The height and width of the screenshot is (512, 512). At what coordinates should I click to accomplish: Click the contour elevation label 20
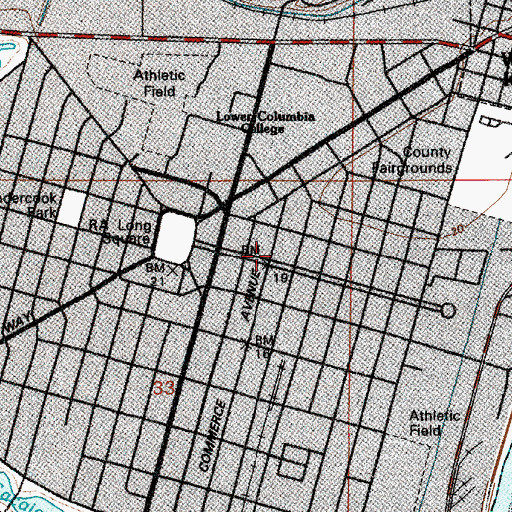pos(458,230)
